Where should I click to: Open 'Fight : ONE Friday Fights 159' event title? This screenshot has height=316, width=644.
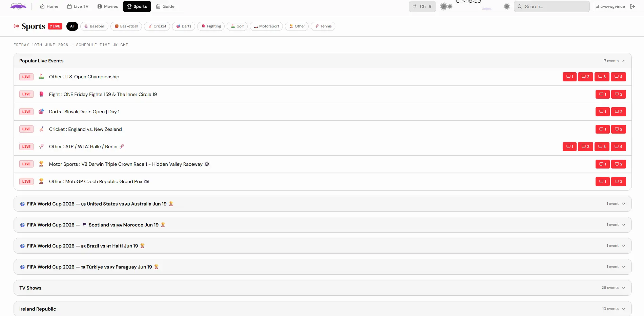click(x=103, y=94)
